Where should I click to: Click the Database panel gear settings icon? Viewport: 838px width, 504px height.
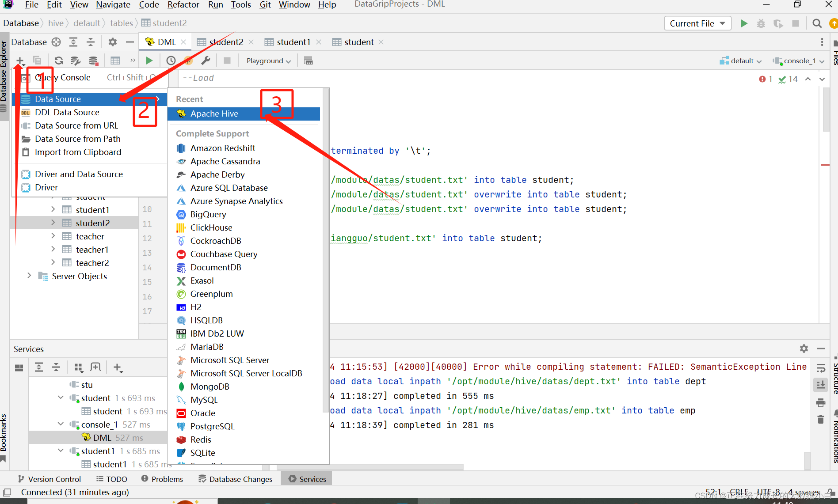pos(113,42)
